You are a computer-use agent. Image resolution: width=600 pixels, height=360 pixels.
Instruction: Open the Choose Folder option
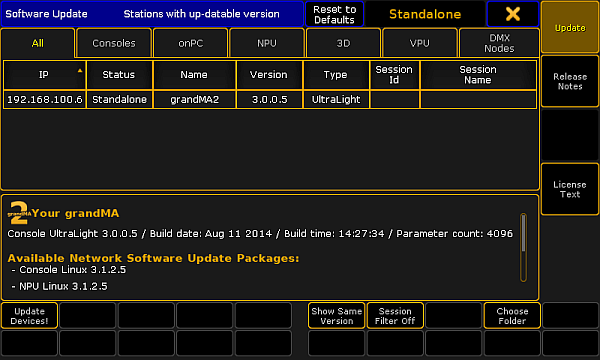coord(512,316)
